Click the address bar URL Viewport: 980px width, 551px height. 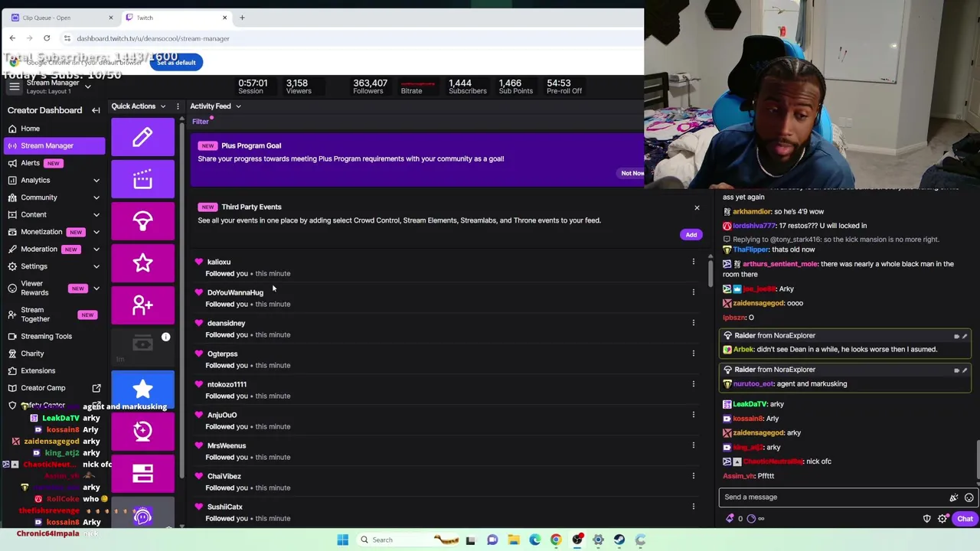click(x=153, y=38)
